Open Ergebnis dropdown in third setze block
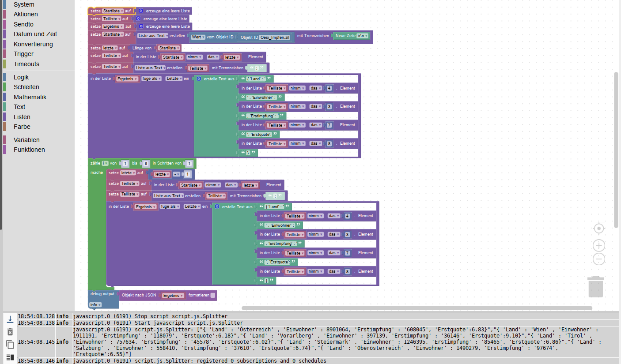 point(113,26)
